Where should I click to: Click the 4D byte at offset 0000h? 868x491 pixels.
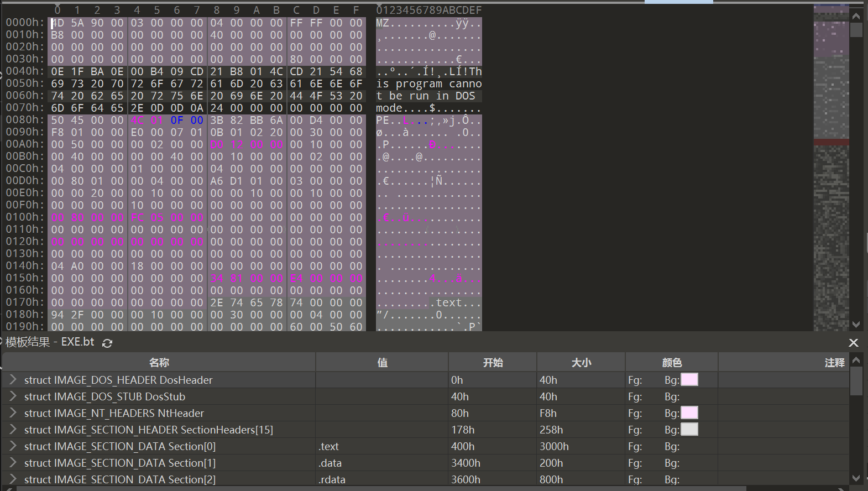57,23
